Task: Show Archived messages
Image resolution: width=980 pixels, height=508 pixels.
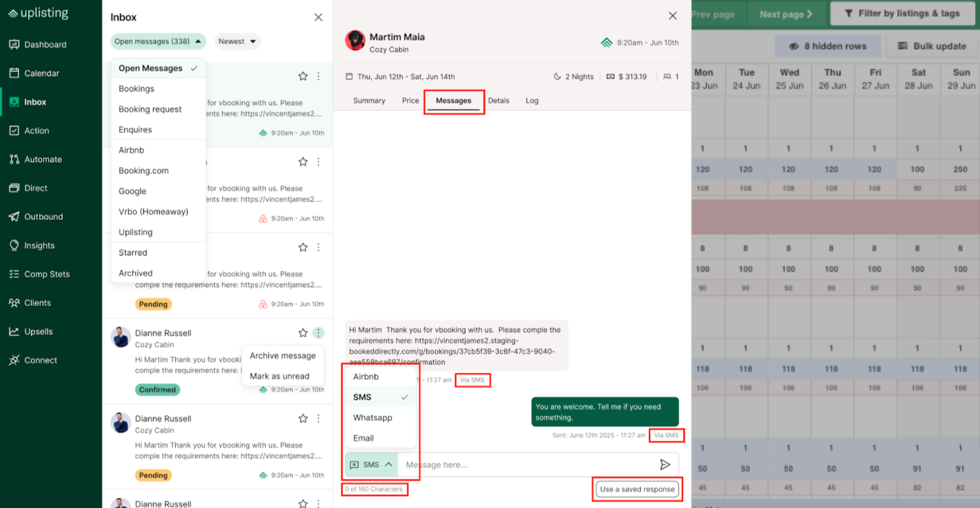Action: click(x=158, y=273)
